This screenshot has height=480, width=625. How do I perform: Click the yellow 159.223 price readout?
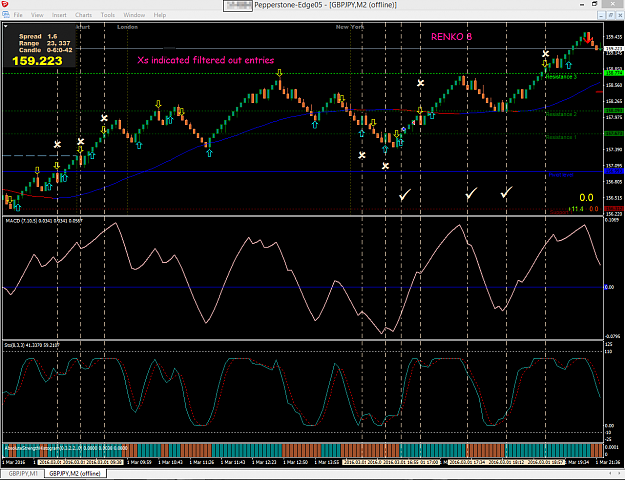(37, 61)
